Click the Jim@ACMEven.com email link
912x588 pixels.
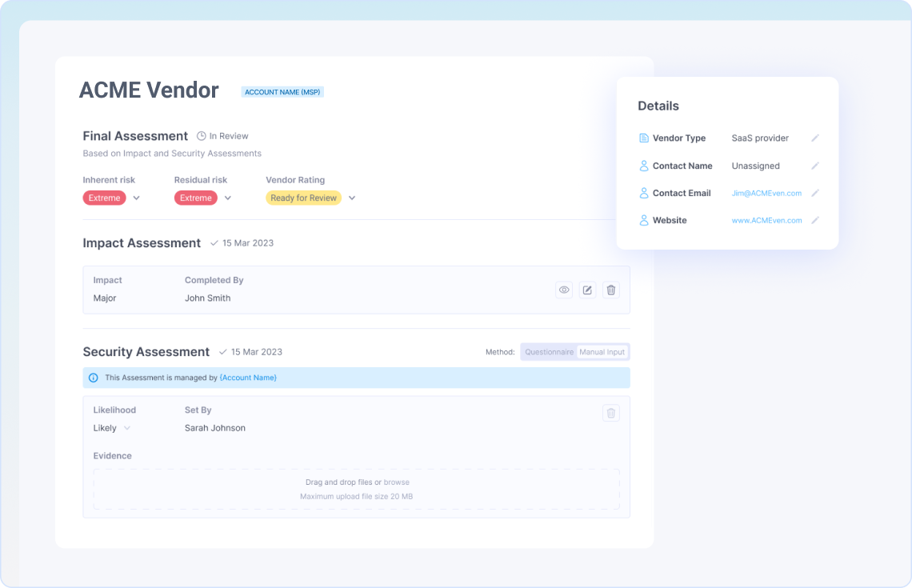coord(766,194)
